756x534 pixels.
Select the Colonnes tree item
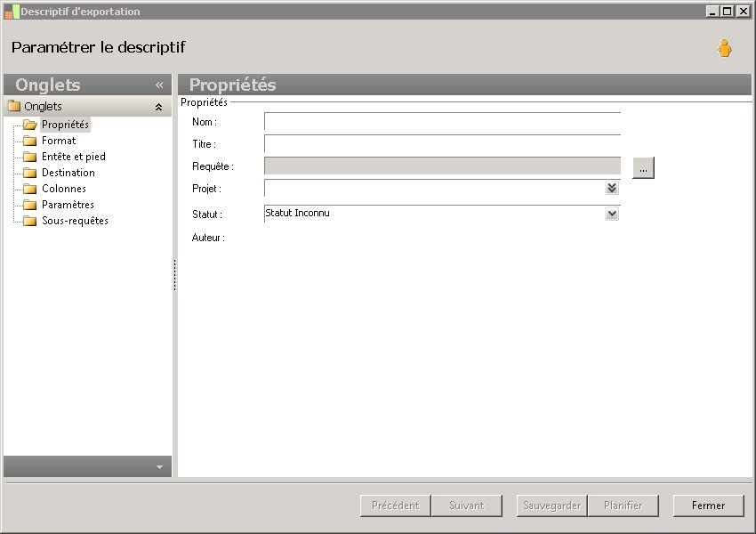pos(64,188)
